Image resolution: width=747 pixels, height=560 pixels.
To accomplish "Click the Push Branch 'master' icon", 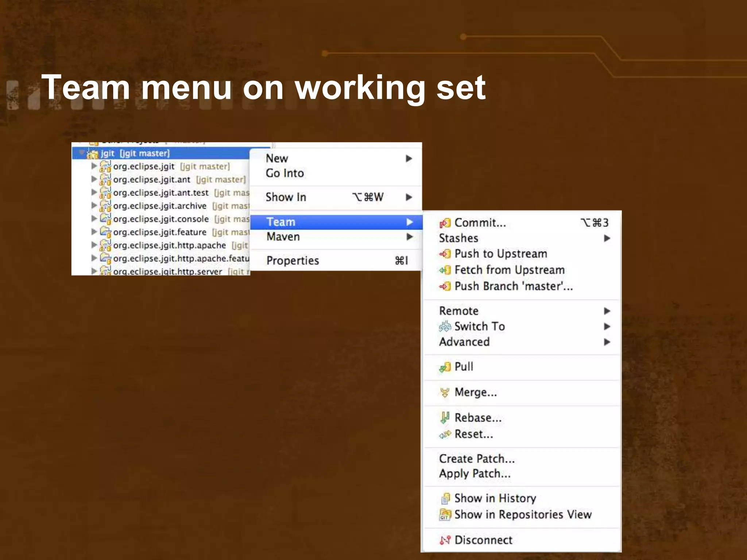I will click(x=445, y=286).
